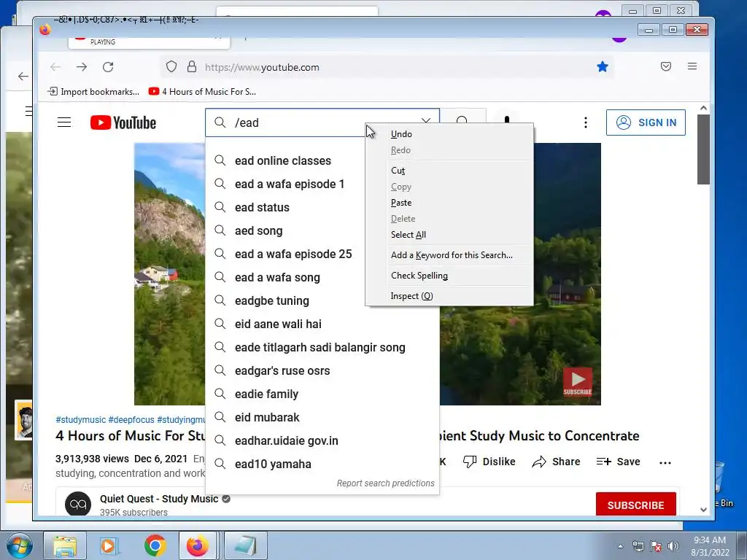The image size is (747, 560).
Task: Select suggestion 'eid mubarak'
Action: click(x=322, y=417)
